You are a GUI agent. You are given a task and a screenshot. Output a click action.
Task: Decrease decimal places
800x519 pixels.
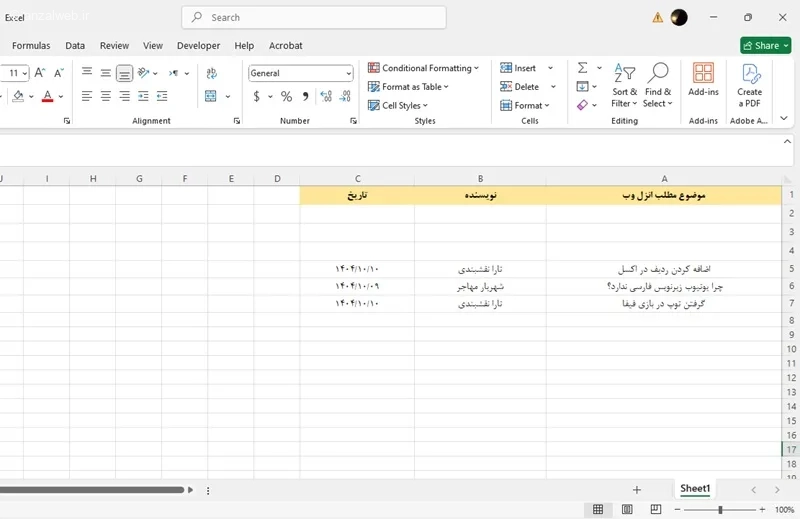pos(345,96)
